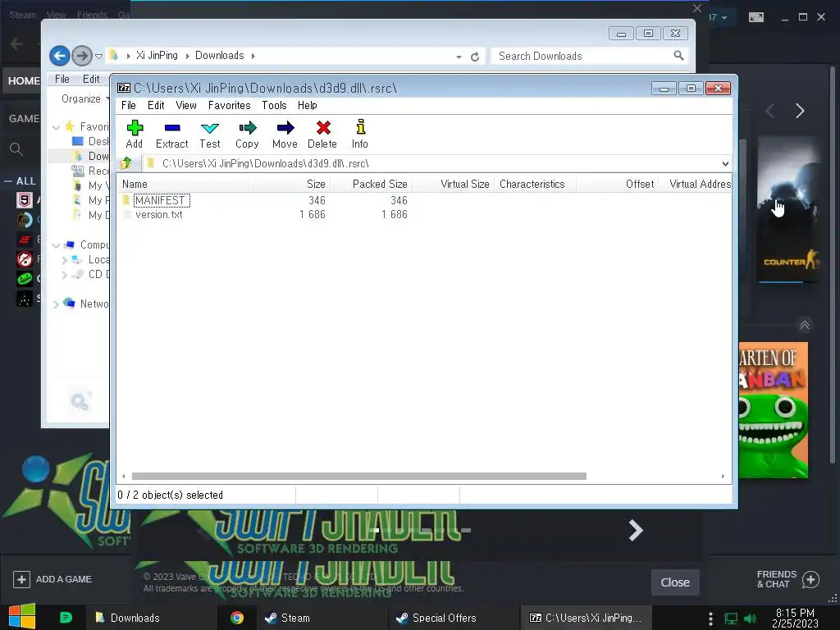Click the Move toolbar icon in 7-Zip

point(285,134)
